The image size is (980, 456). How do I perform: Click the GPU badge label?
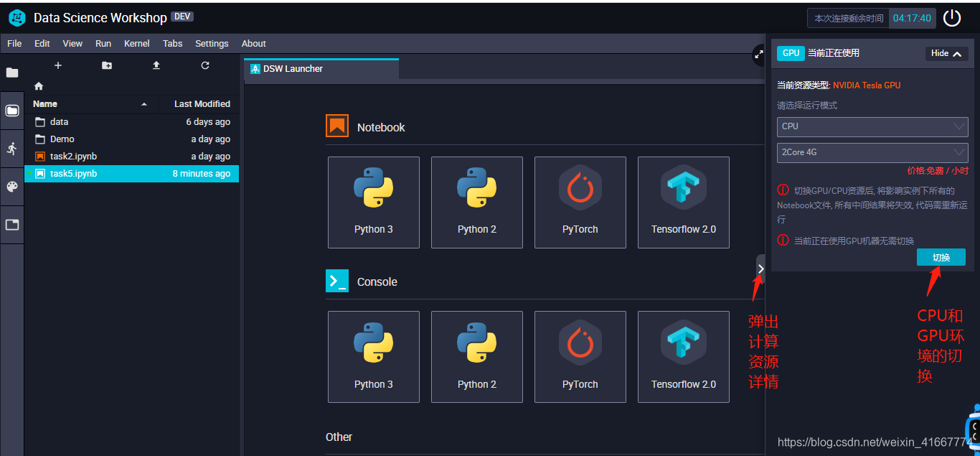click(x=791, y=53)
